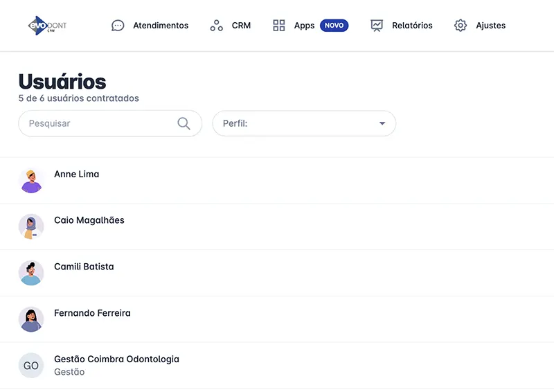Viewport: 554px width, 392px height.
Task: Click the Perfil dropdown arrow
Action: pyautogui.click(x=382, y=123)
